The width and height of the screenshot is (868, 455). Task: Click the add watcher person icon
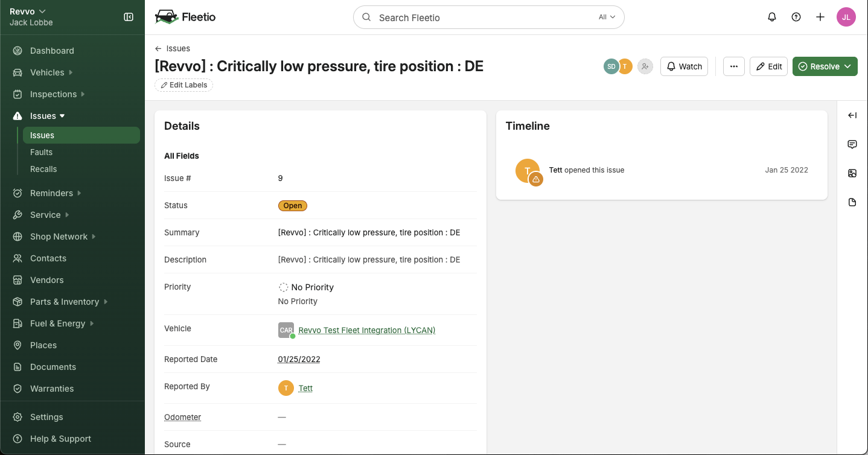coord(645,66)
